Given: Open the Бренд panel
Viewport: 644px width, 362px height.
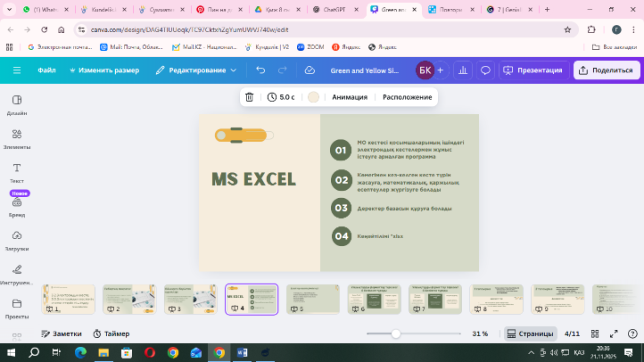Looking at the screenshot, I should [17, 207].
